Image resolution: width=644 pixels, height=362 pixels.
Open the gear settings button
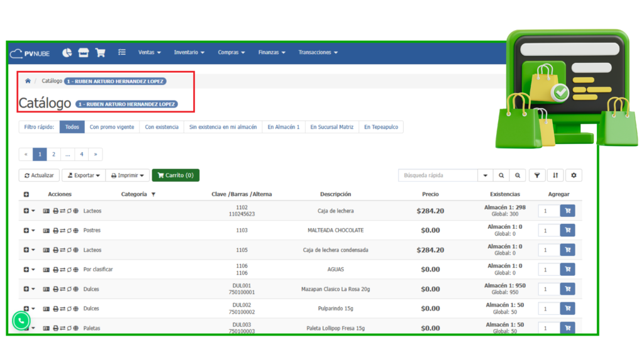pos(574,175)
